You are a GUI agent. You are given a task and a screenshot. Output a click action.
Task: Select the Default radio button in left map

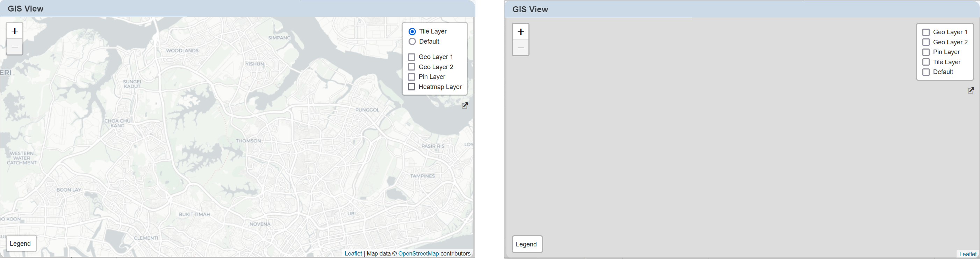[x=412, y=42]
